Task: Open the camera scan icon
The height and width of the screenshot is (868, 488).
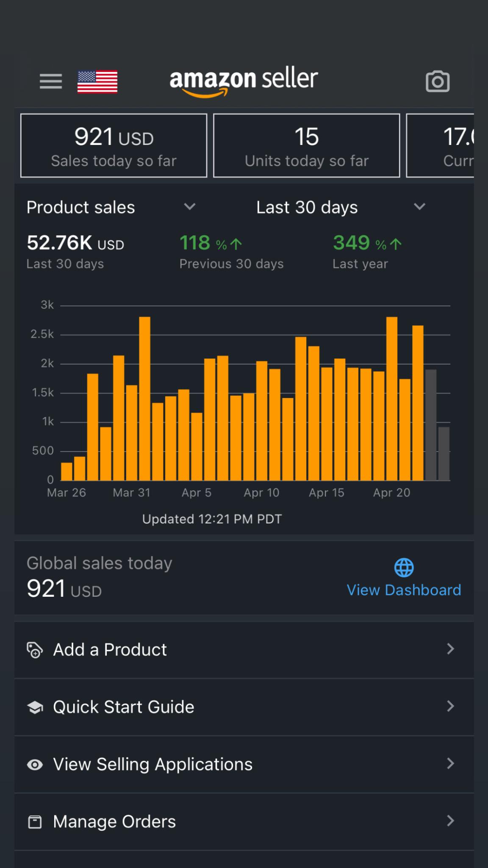Action: [437, 81]
